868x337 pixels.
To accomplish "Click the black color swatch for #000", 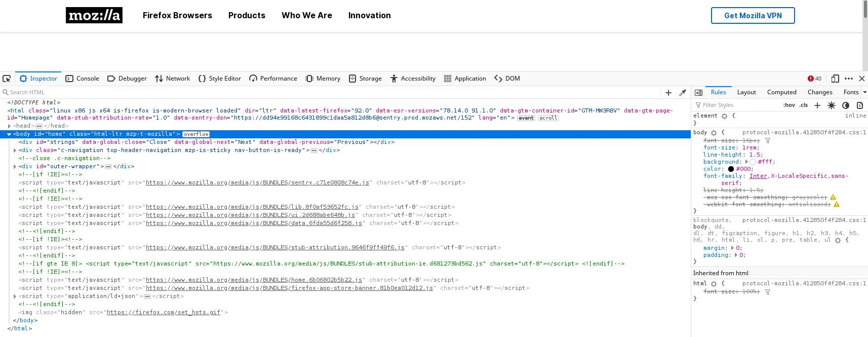I will (x=731, y=169).
